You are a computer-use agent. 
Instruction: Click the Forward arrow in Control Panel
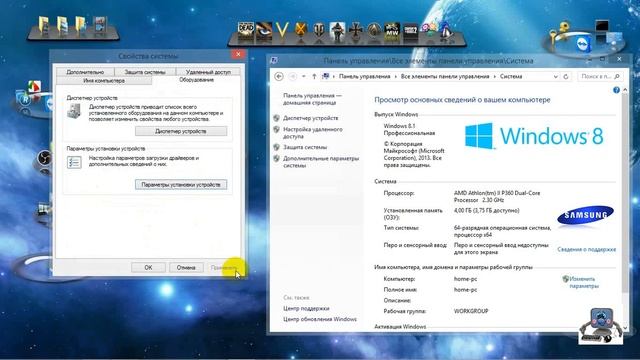[293, 76]
